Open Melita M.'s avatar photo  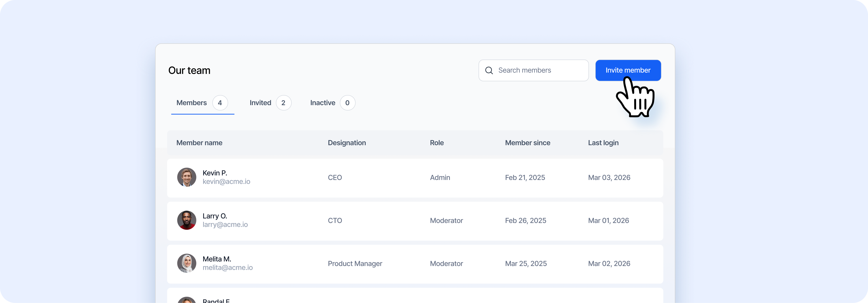(187, 264)
